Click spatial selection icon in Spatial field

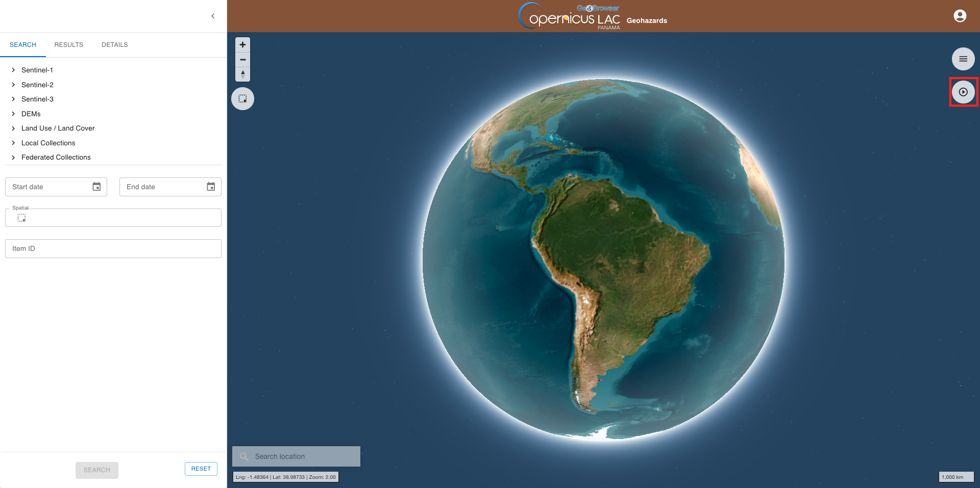(21, 218)
